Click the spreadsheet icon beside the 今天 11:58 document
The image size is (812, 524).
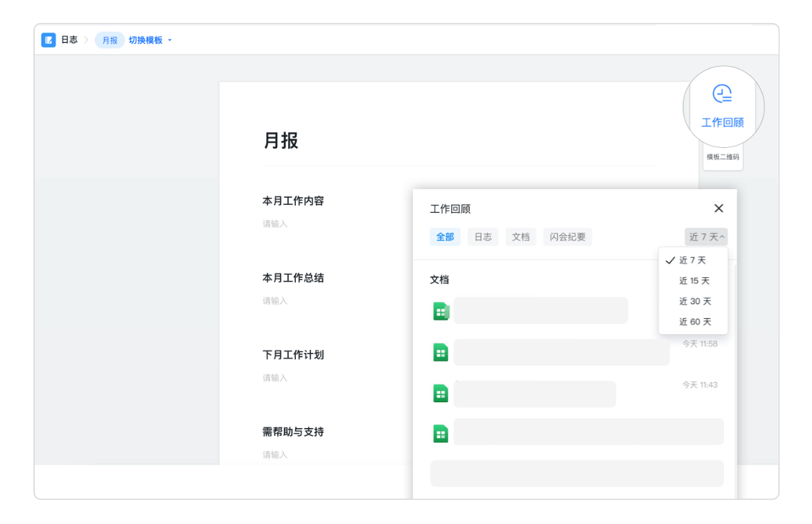[441, 352]
